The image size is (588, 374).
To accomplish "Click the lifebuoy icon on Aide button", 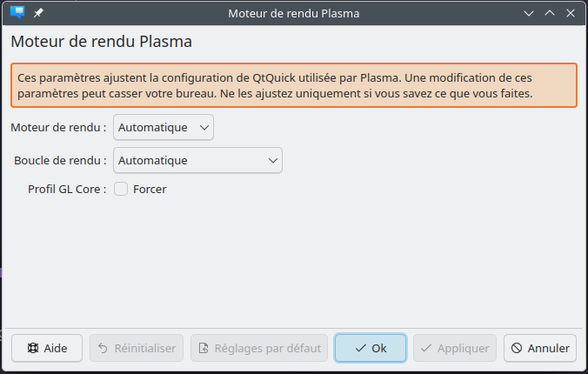I will point(33,348).
